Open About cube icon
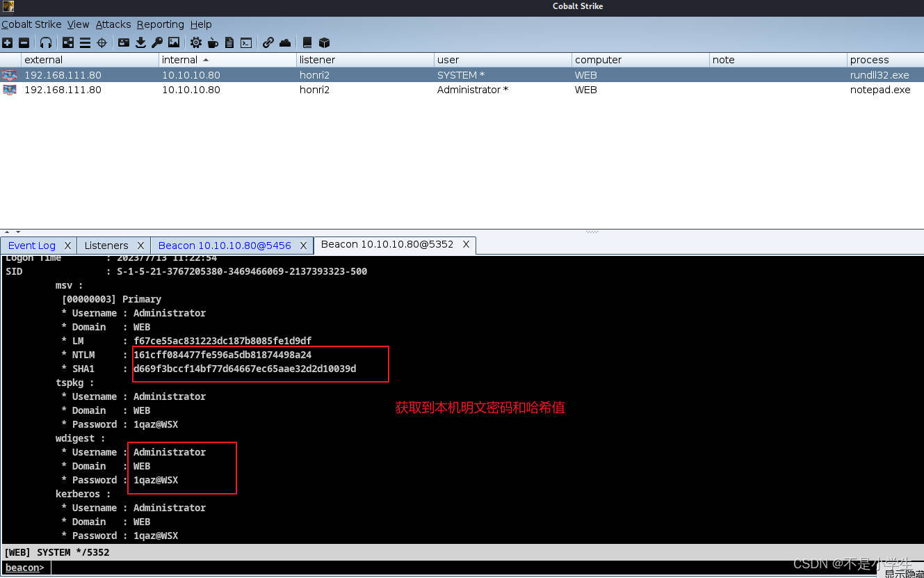This screenshot has height=578, width=924. 324,42
